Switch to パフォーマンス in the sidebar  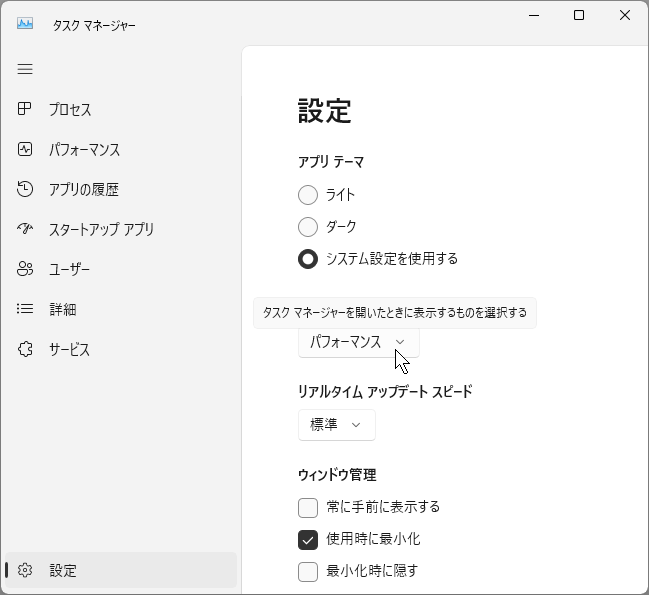[121, 149]
